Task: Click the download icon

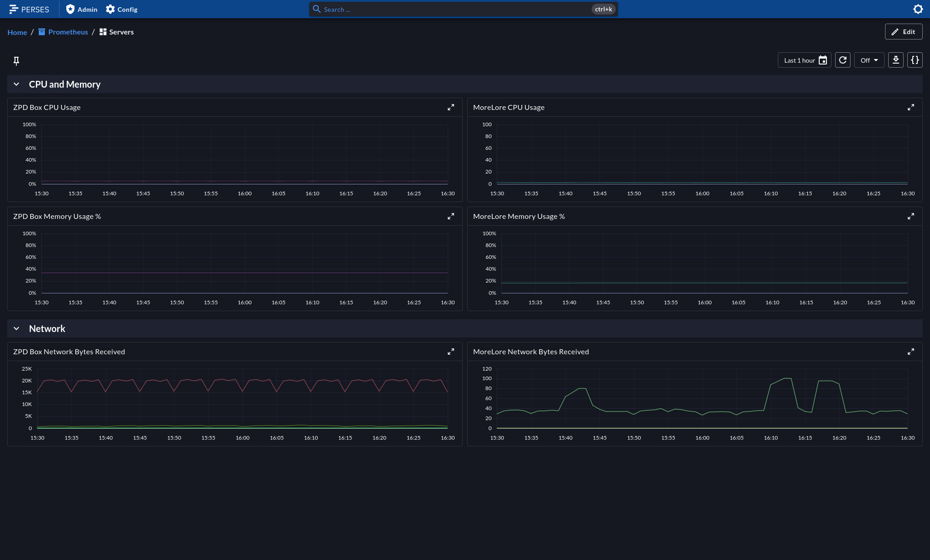Action: click(895, 60)
